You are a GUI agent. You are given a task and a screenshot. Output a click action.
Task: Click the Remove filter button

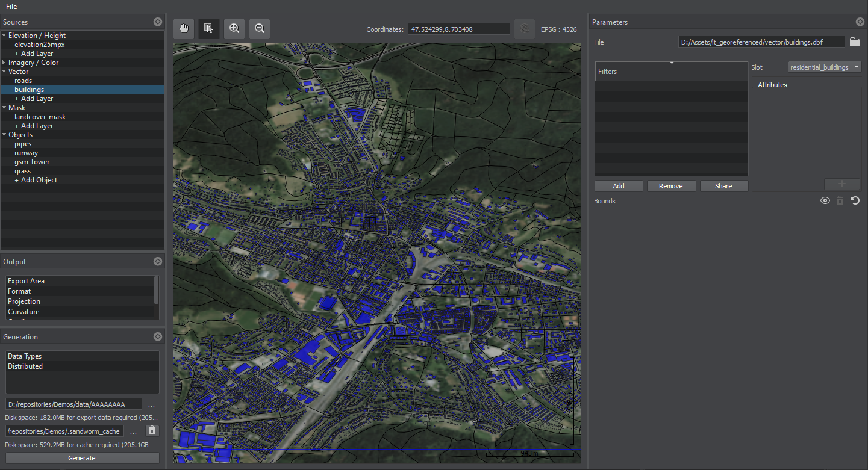tap(671, 186)
